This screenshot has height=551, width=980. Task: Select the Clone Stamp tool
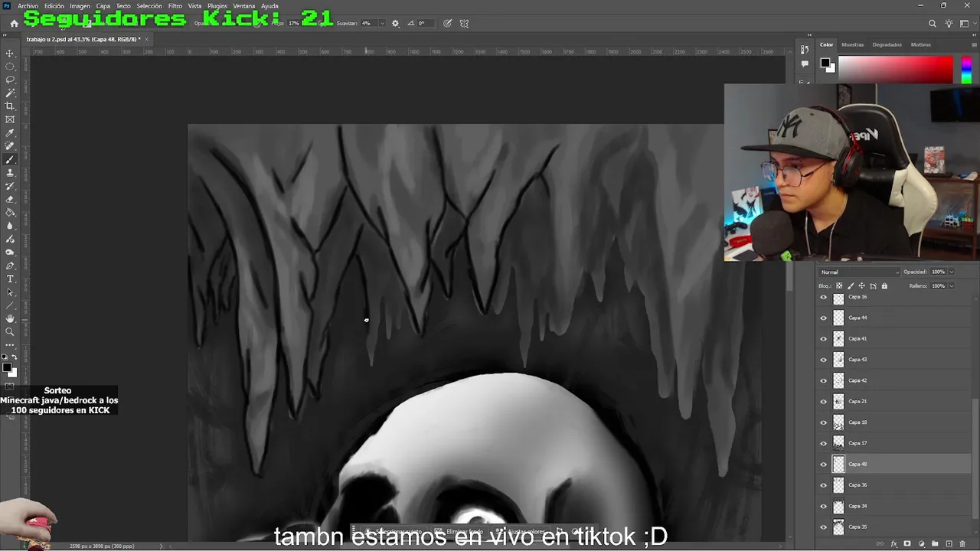coord(10,173)
